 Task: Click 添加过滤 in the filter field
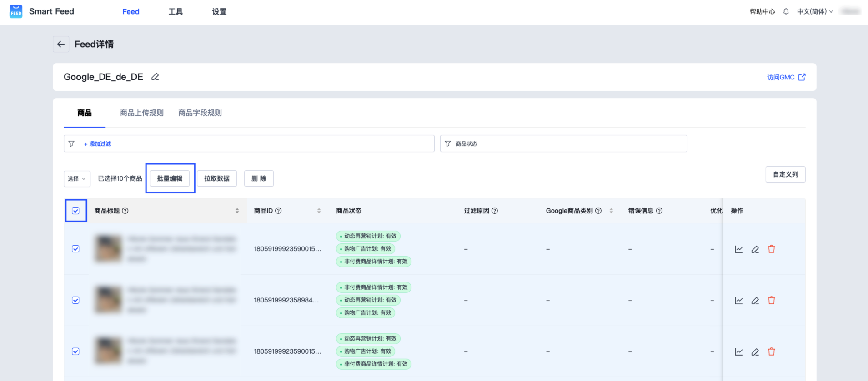97,144
